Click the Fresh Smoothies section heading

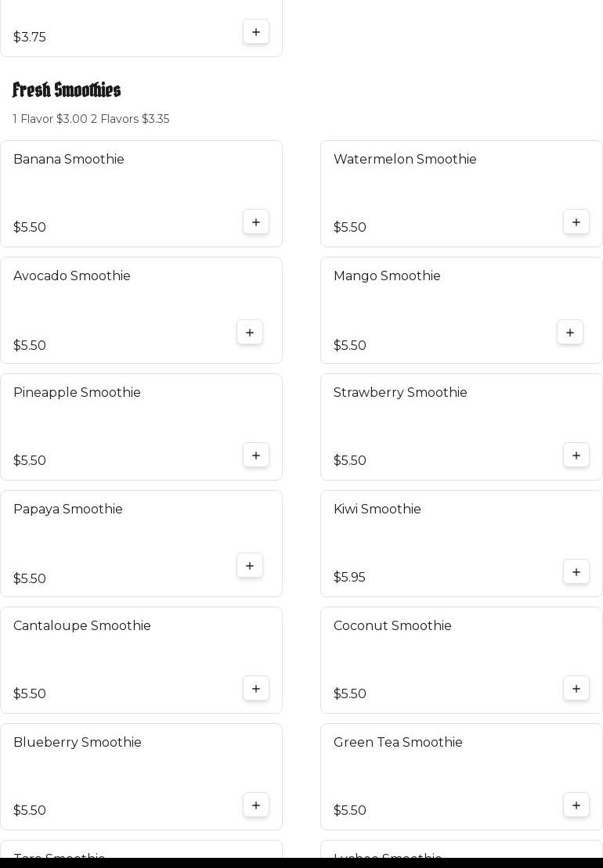coord(67,91)
